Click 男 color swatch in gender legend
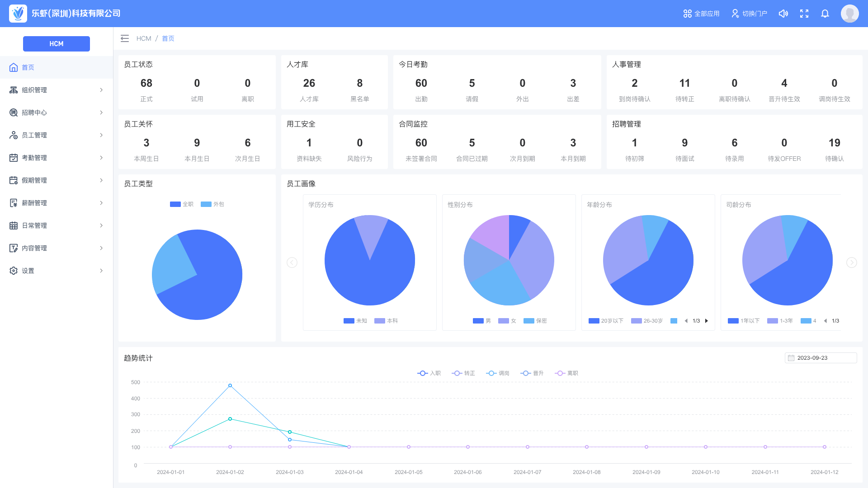This screenshot has width=868, height=488. pyautogui.click(x=478, y=321)
